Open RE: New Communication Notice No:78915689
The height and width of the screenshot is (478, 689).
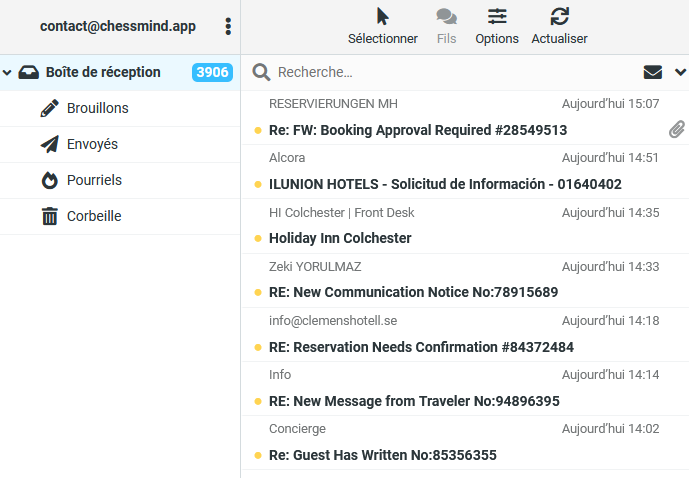point(413,293)
